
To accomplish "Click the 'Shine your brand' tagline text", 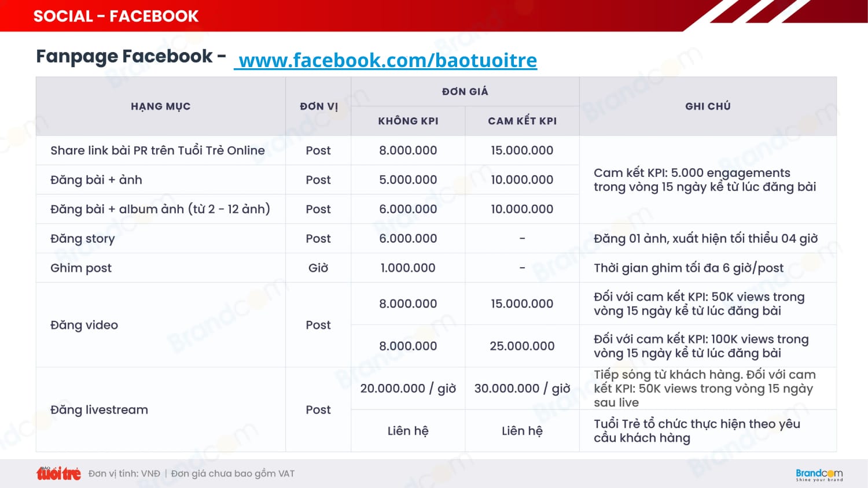I will [x=819, y=480].
